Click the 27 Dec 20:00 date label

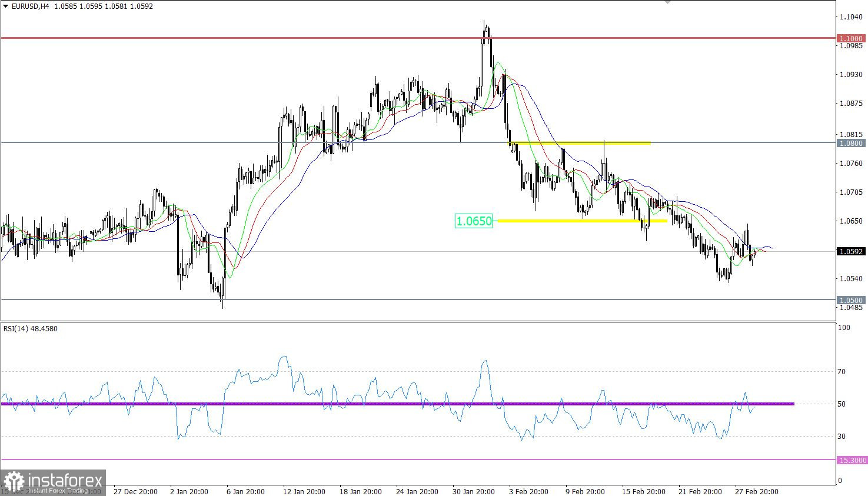[x=135, y=492]
